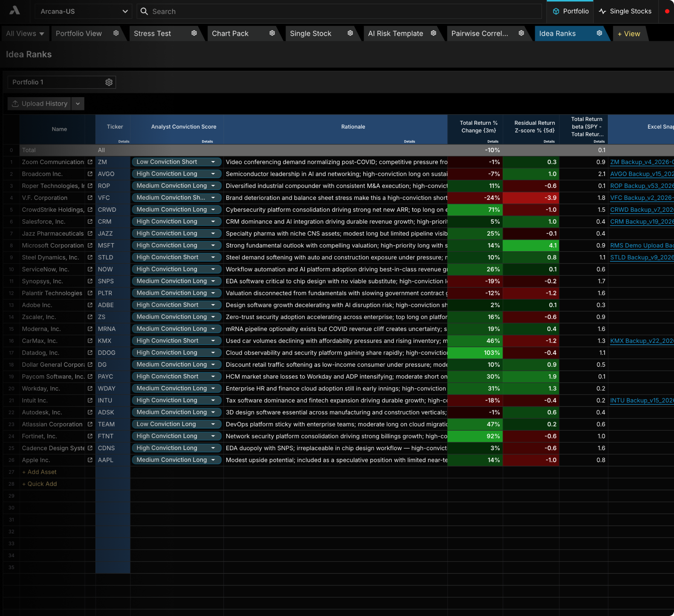The height and width of the screenshot is (616, 674).
Task: Open external link for Zoom Communications
Action: tap(90, 162)
